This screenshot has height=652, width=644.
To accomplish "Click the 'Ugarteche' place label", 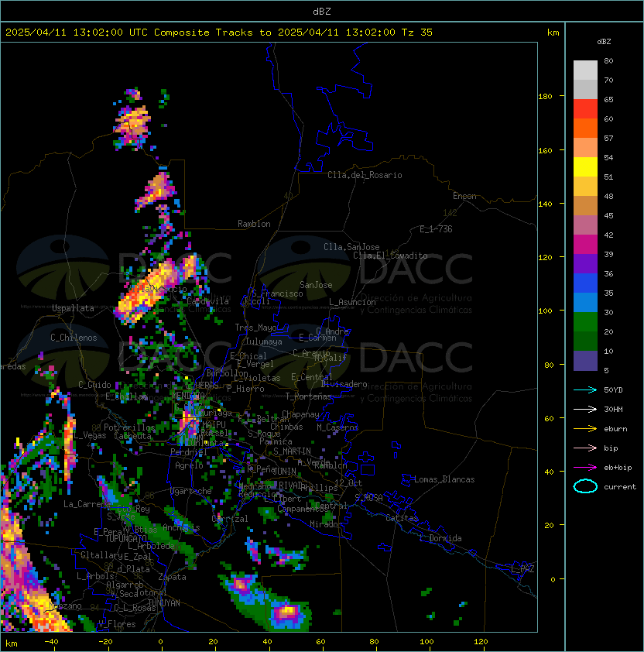I will point(190,492).
